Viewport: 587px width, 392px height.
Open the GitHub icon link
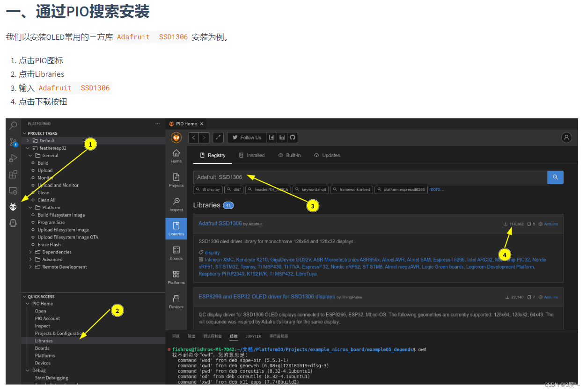tap(293, 138)
